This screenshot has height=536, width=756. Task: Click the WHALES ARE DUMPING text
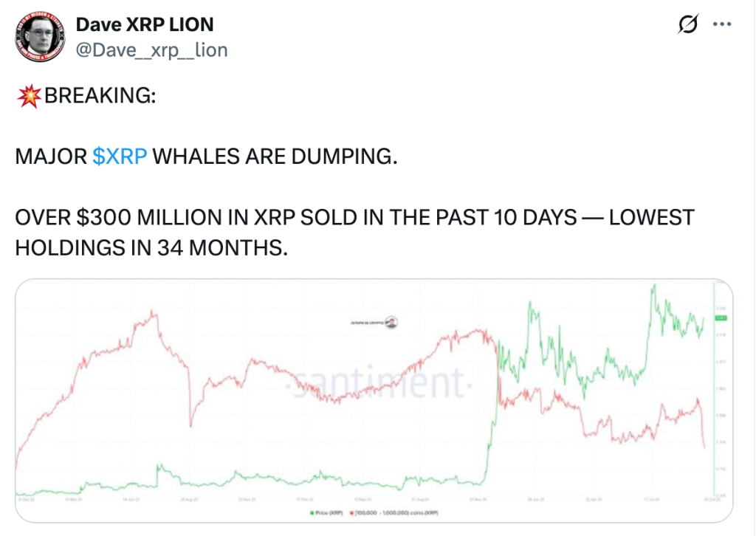click(x=275, y=157)
